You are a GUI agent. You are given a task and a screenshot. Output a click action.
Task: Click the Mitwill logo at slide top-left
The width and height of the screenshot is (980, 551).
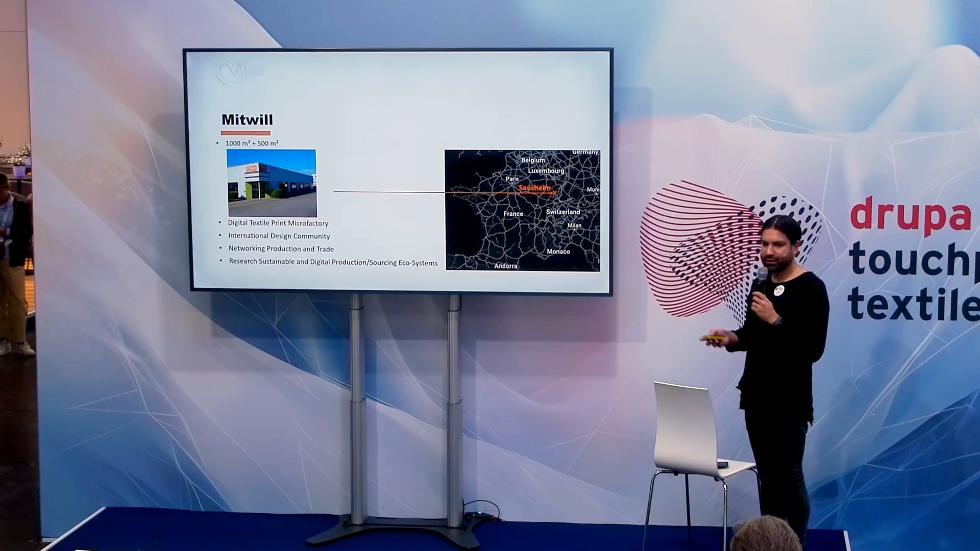[240, 72]
